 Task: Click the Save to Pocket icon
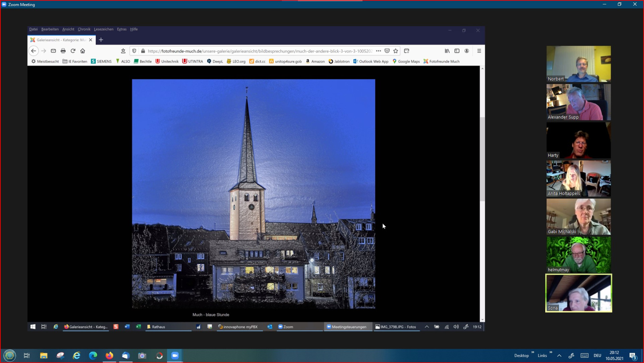[x=387, y=51]
